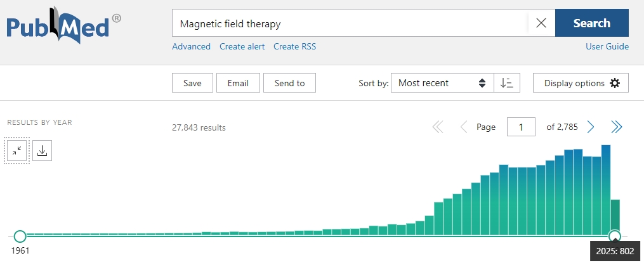
Task: Open the Send to menu
Action: [x=290, y=83]
